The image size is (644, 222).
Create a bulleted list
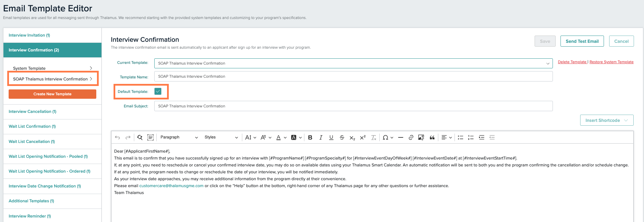point(460,137)
